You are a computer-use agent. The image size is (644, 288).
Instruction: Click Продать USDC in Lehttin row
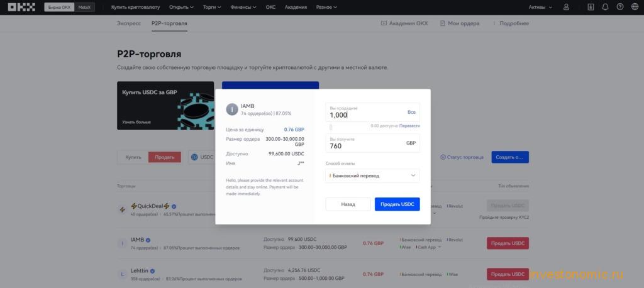click(x=508, y=274)
